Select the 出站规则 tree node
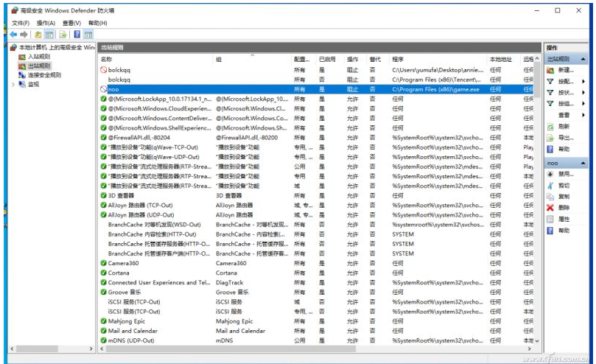This screenshot has width=596, height=364. coord(39,66)
